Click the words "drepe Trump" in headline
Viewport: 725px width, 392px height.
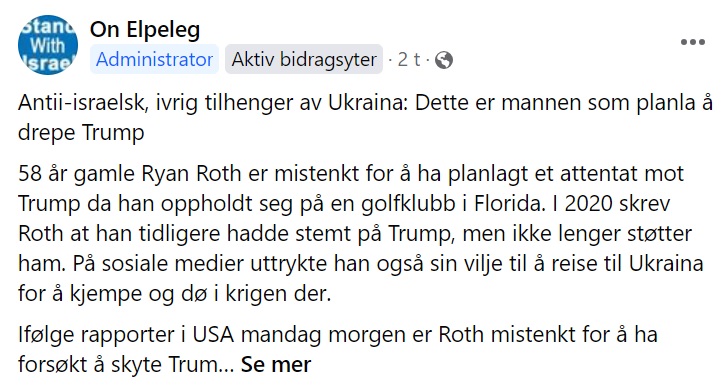(x=81, y=133)
